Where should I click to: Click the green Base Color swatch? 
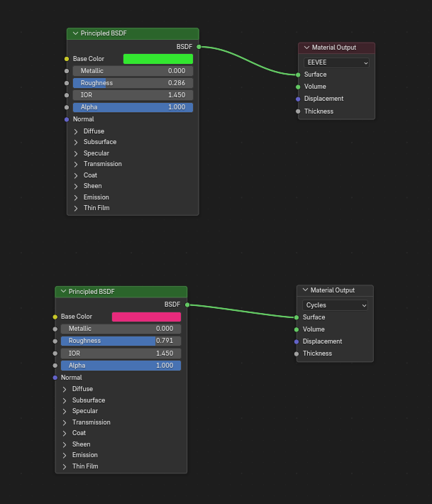(x=158, y=59)
